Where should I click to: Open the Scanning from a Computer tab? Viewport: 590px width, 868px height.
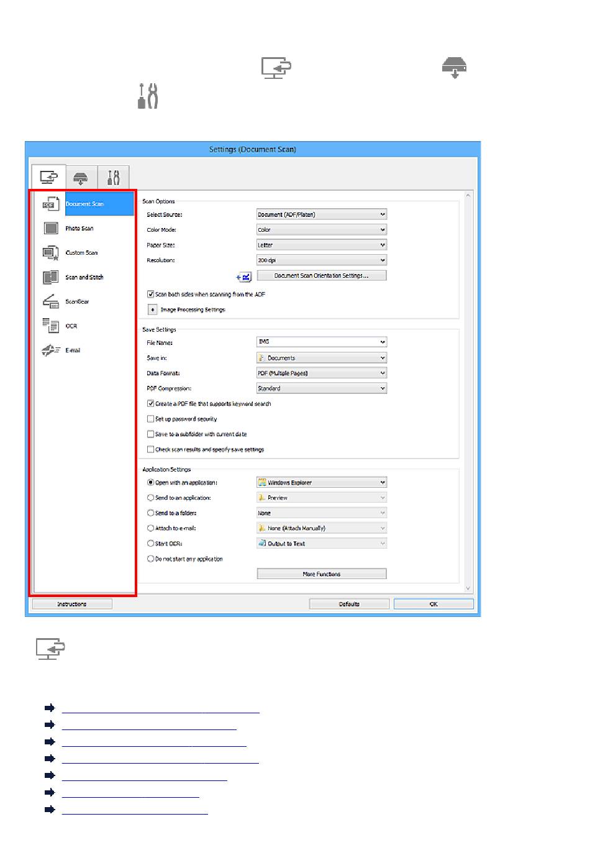click(x=49, y=177)
